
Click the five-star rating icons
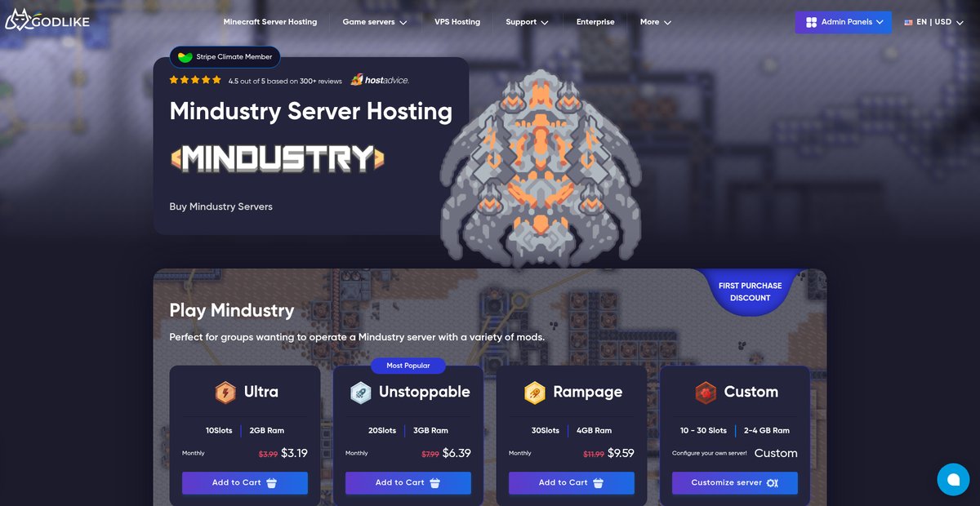[x=195, y=80]
